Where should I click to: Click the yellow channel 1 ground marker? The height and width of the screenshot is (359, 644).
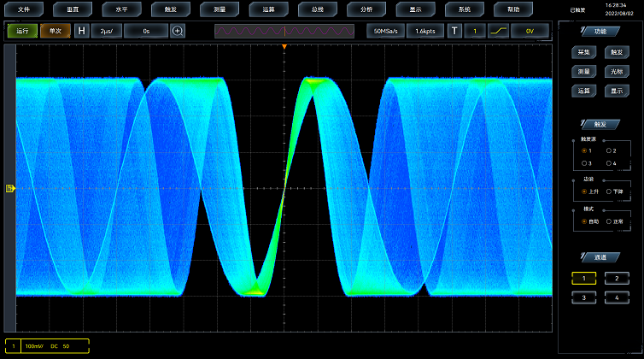(x=9, y=189)
